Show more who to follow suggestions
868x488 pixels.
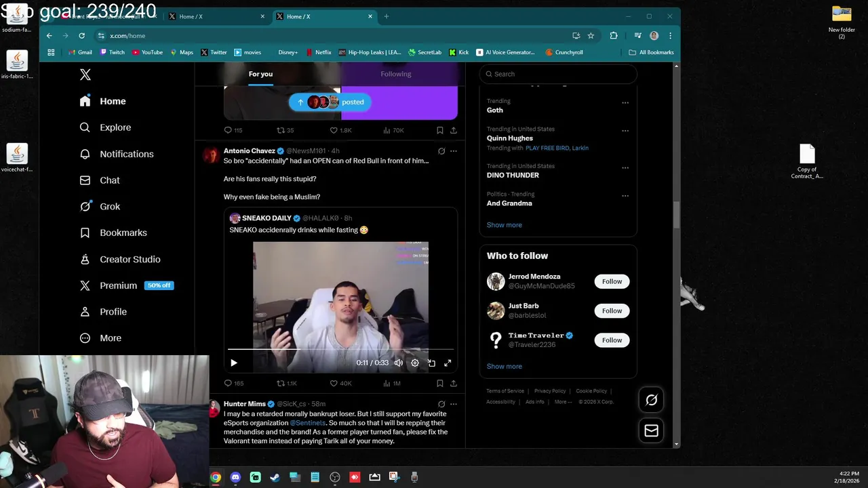(504, 366)
